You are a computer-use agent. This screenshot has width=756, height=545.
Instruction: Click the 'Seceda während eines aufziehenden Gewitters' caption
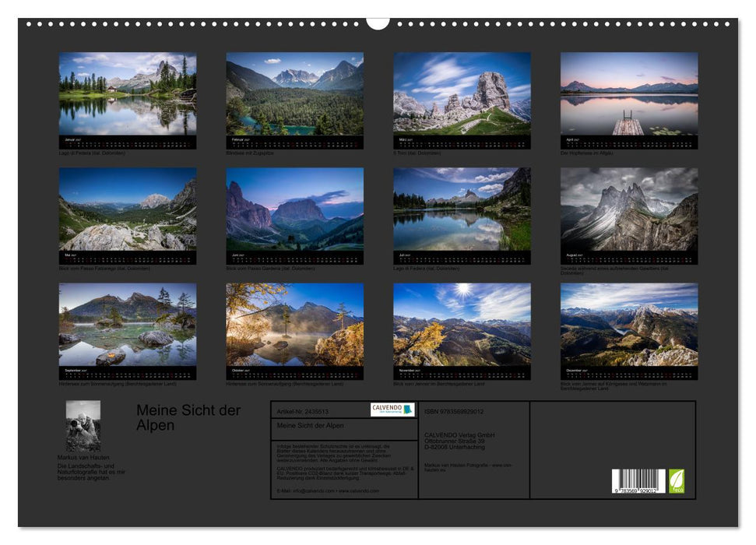click(x=614, y=271)
